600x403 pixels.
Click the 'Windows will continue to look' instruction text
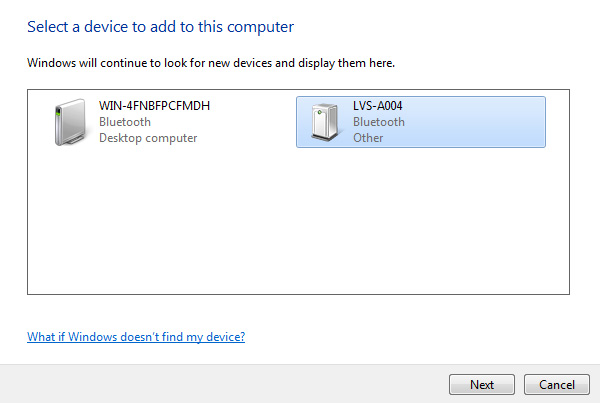[211, 63]
